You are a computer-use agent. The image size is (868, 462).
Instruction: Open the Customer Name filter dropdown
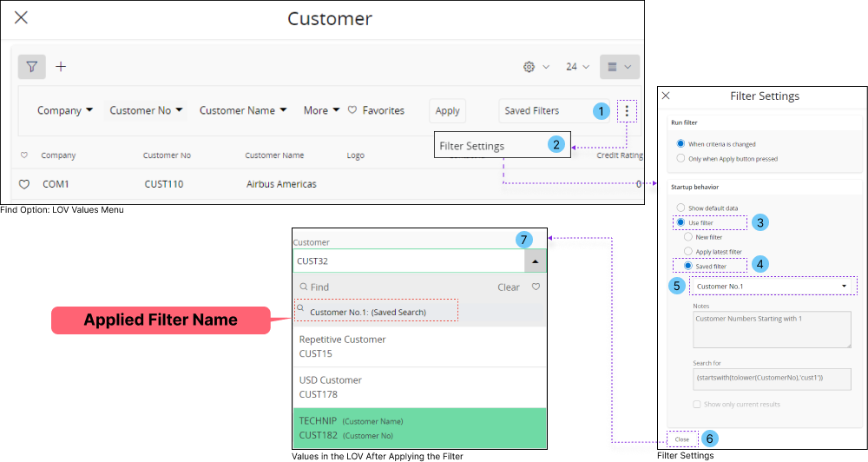click(x=243, y=110)
